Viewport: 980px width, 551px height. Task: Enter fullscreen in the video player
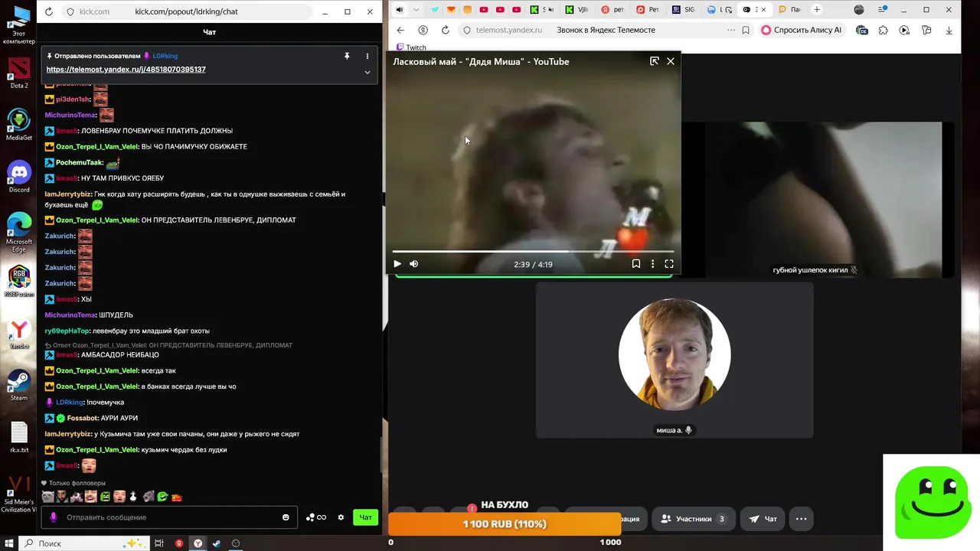[669, 264]
